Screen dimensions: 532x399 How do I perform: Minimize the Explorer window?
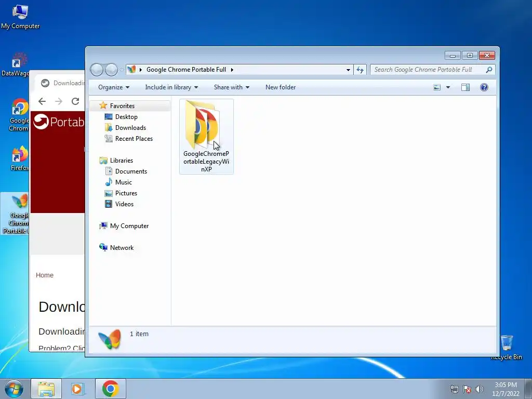(x=453, y=55)
